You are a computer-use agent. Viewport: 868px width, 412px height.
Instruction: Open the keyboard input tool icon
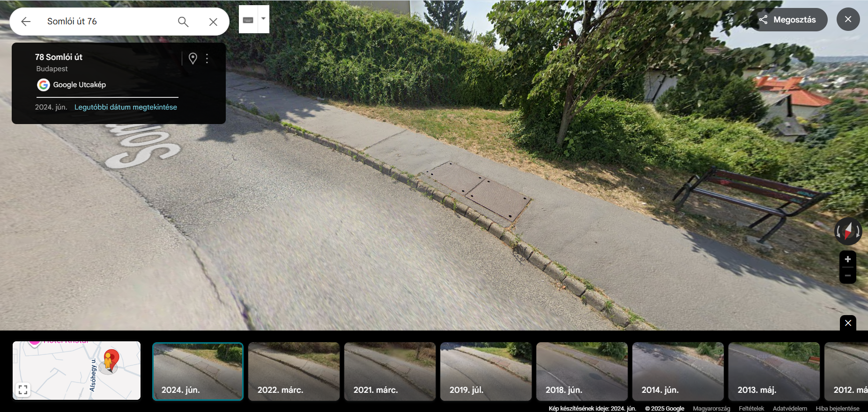[x=248, y=20]
